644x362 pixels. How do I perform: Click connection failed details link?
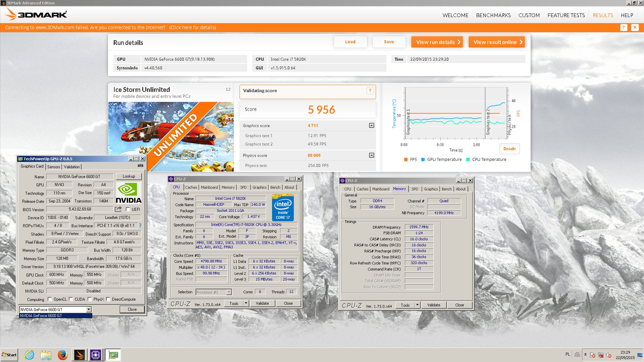coord(193,27)
